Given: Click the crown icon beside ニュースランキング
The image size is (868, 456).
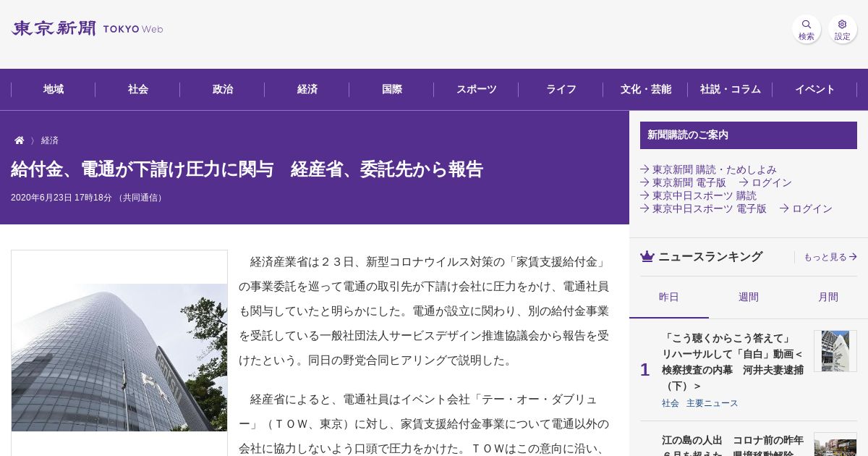Looking at the screenshot, I should point(647,256).
